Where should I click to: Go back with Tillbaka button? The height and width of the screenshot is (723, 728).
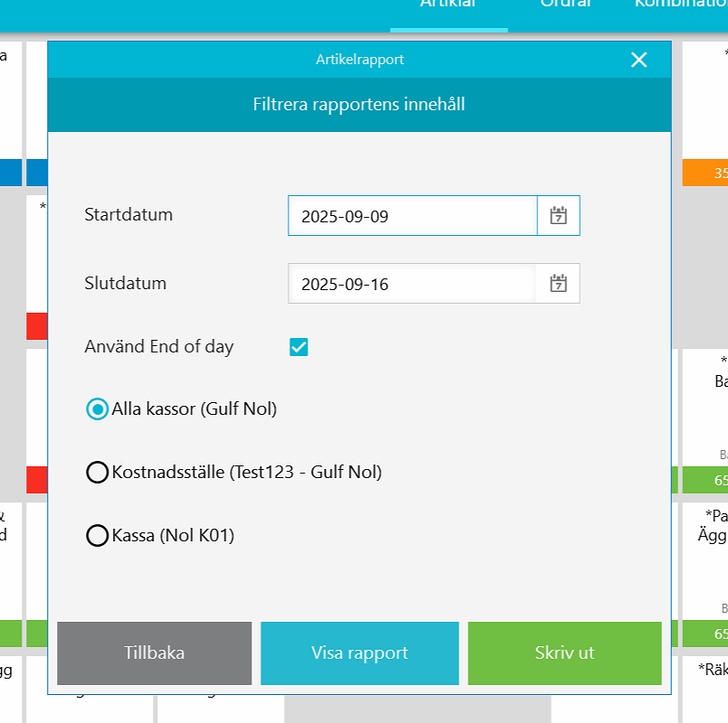point(154,653)
